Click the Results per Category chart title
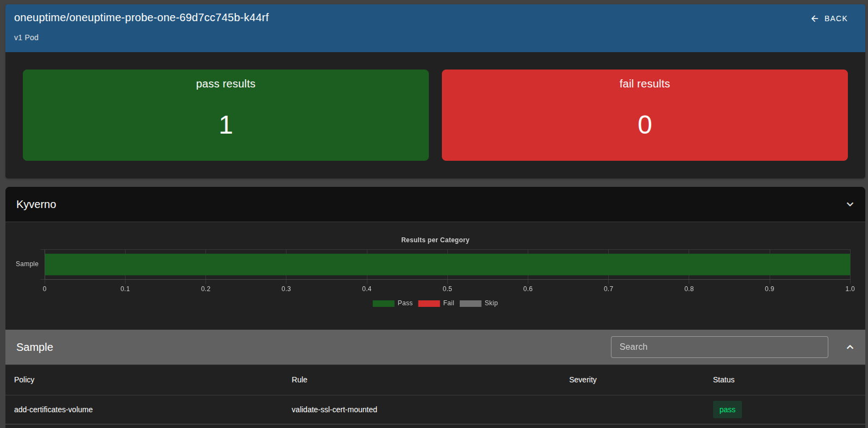 click(435, 240)
